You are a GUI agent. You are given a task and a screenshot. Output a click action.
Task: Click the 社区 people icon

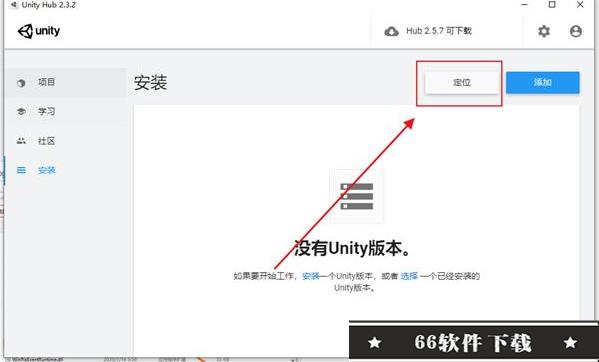point(21,141)
